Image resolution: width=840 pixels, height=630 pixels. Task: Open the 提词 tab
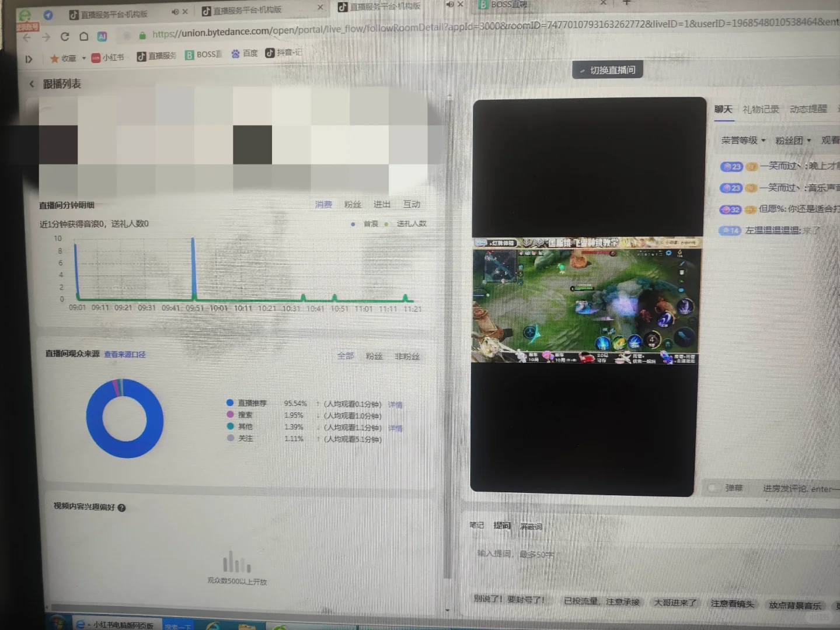pyautogui.click(x=502, y=526)
